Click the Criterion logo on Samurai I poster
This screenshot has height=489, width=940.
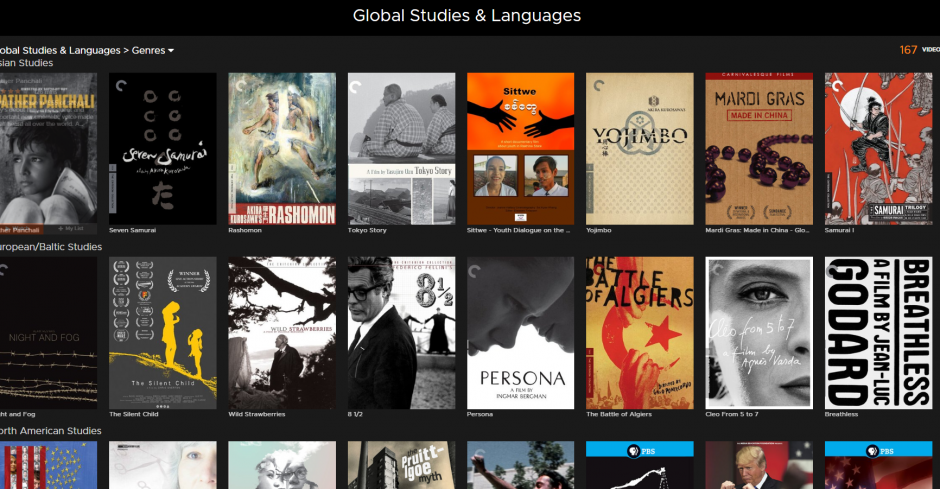837,86
